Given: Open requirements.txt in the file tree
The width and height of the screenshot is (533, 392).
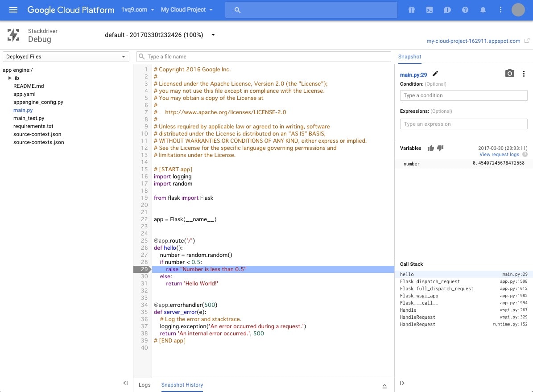Looking at the screenshot, I should click(33, 126).
